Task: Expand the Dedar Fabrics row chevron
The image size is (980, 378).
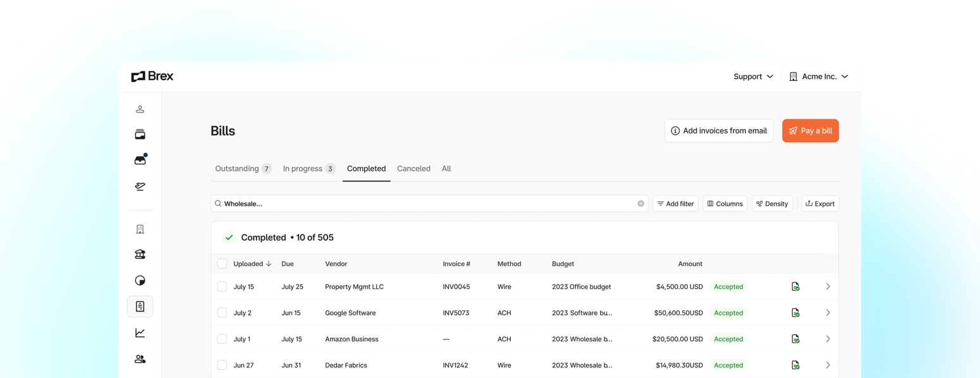Action: coord(828,365)
